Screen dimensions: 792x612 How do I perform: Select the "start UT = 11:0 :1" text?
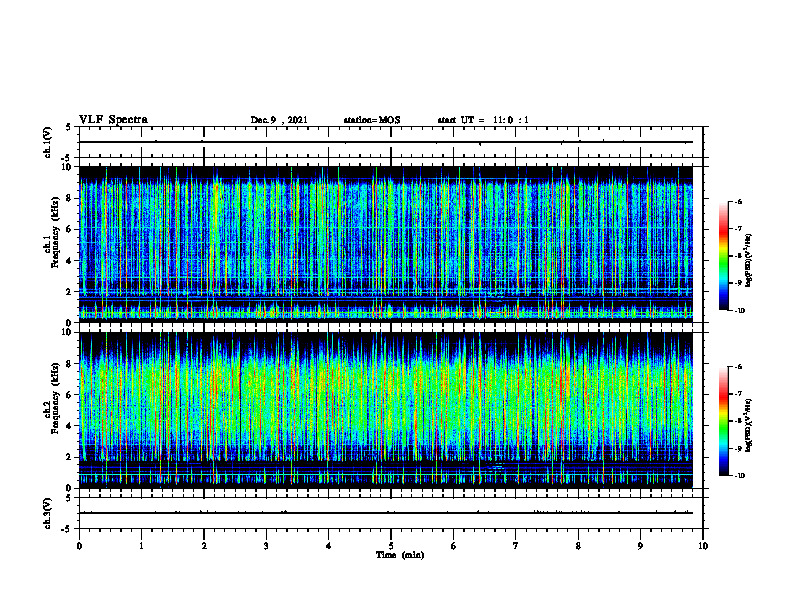483,120
